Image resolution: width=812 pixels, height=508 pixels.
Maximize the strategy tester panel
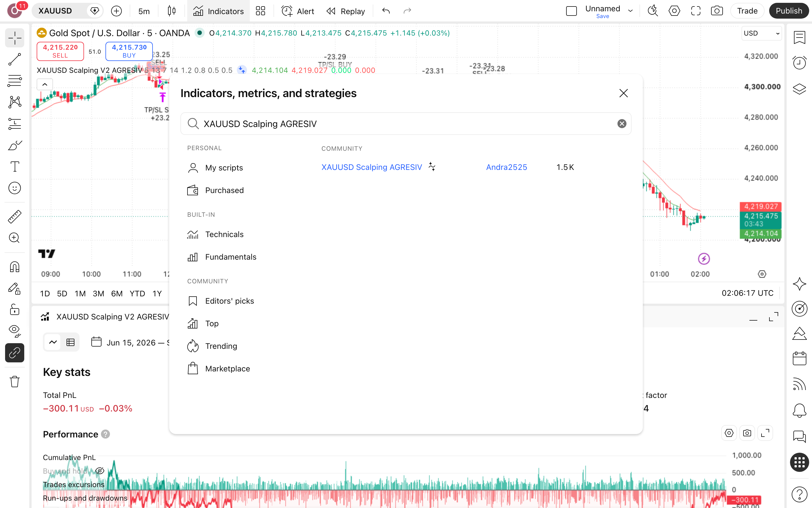773,317
